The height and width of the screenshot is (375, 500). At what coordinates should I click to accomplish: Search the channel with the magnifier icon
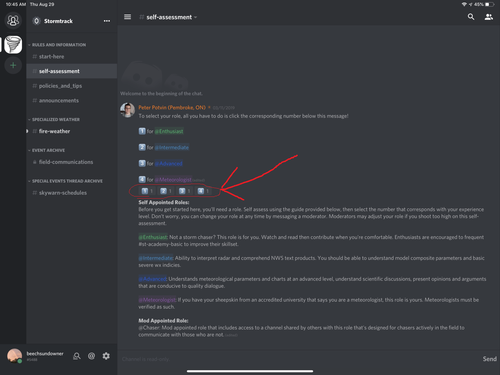(471, 17)
